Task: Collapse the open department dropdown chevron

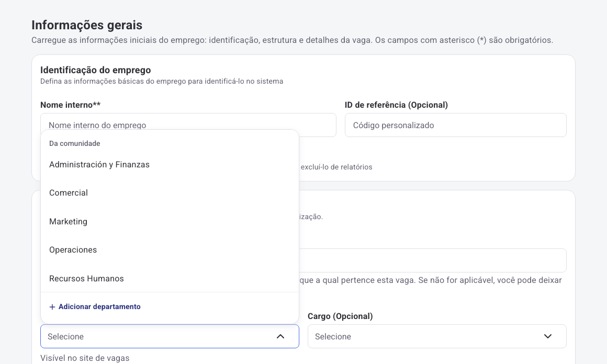Action: 280,336
